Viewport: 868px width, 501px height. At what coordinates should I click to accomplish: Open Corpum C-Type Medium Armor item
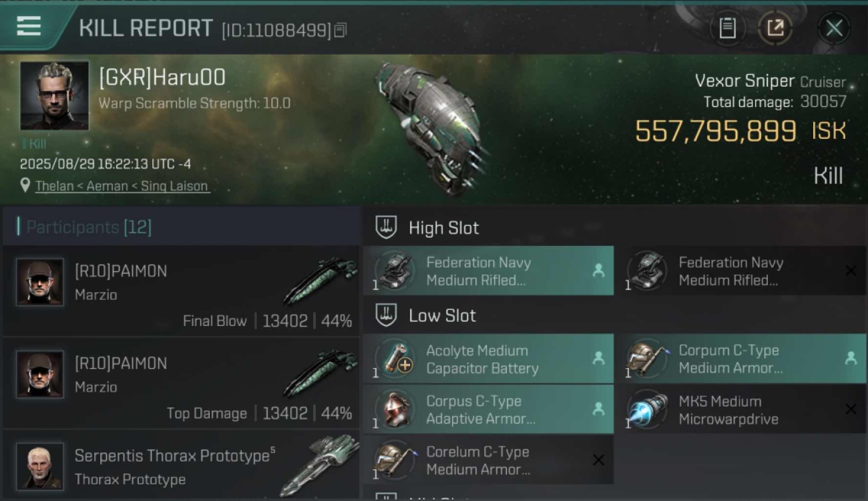point(740,359)
